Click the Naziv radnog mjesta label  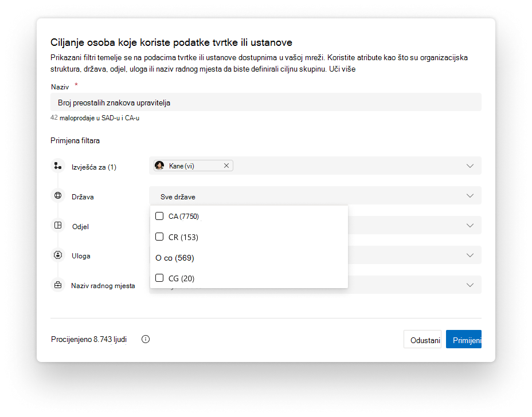pyautogui.click(x=103, y=286)
